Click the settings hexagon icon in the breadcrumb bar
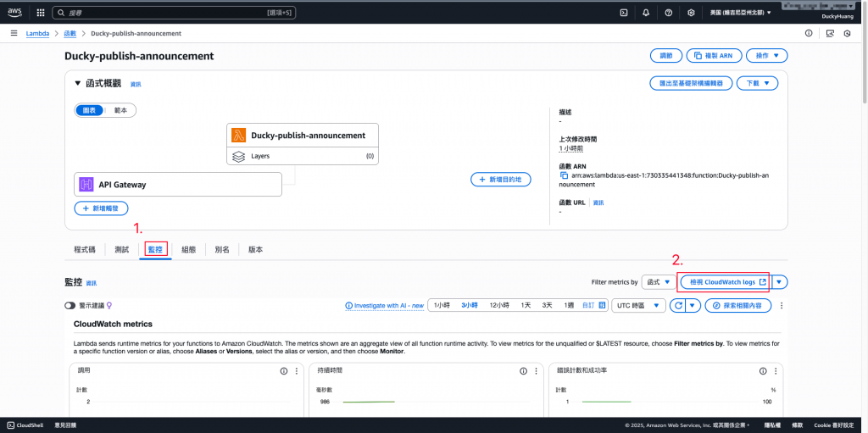 [847, 33]
